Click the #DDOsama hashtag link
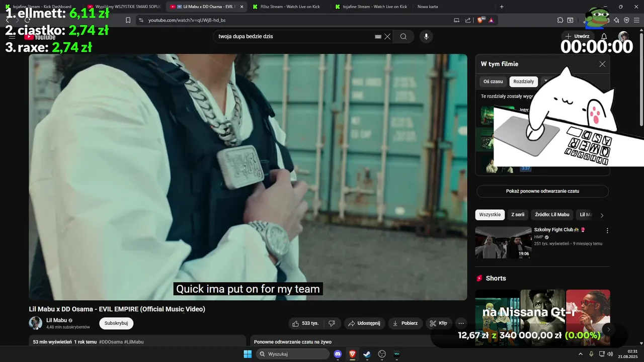 pos(111,342)
